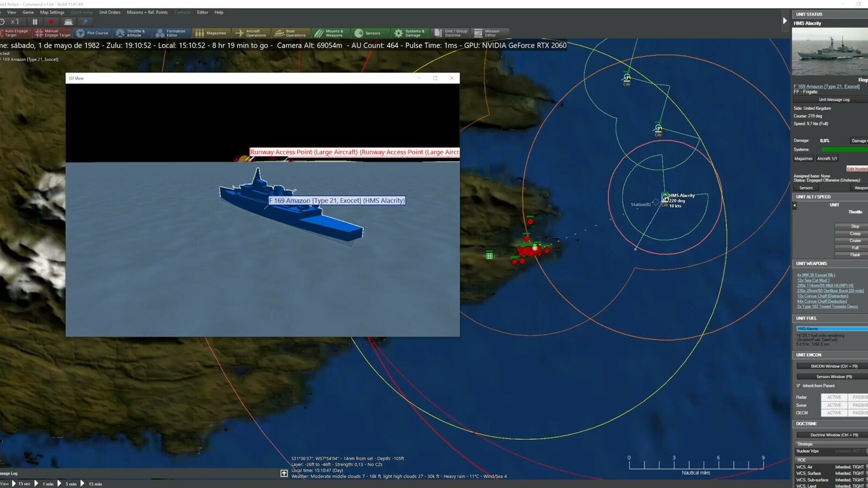Image resolution: width=868 pixels, height=488 pixels.
Task: Open the 289x 114mm/55 Mk8 HE(MP) HE link
Action: [x=825, y=285]
